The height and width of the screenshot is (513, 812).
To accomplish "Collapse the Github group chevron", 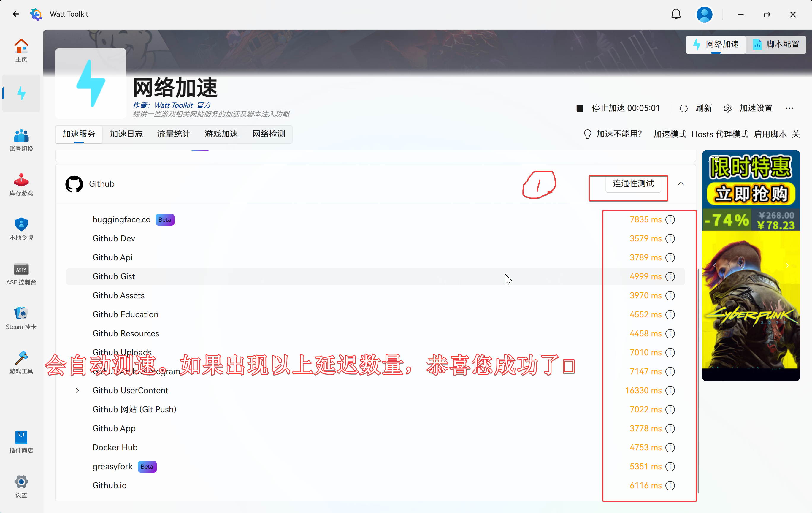I will coord(681,184).
